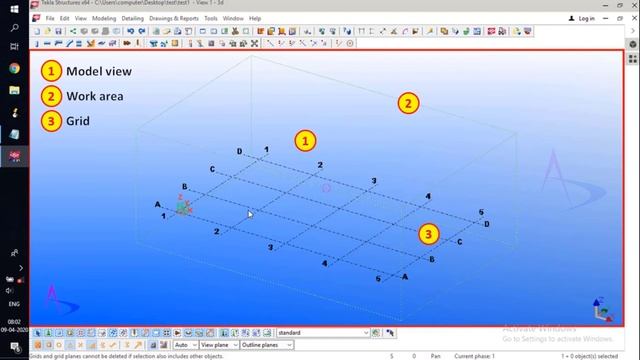The width and height of the screenshot is (640, 360).
Task: Open the Modeling menu
Action: point(104,18)
